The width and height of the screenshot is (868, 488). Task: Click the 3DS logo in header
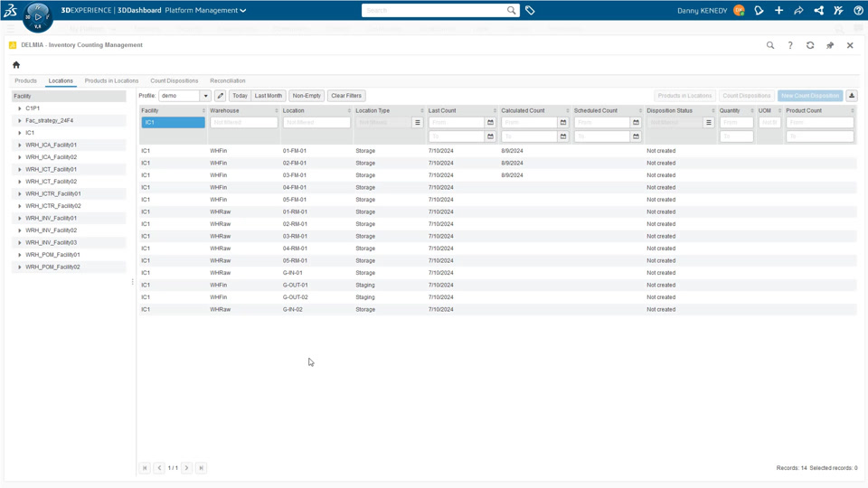pos(11,10)
